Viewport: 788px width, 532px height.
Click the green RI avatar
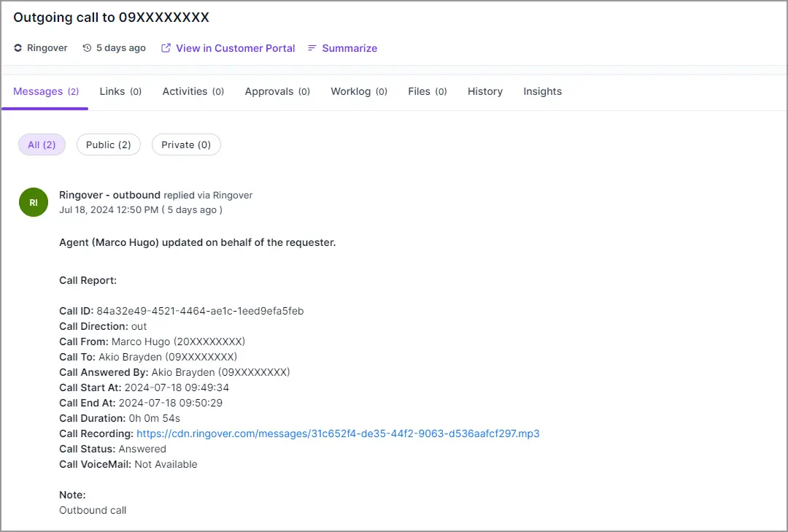[x=34, y=202]
